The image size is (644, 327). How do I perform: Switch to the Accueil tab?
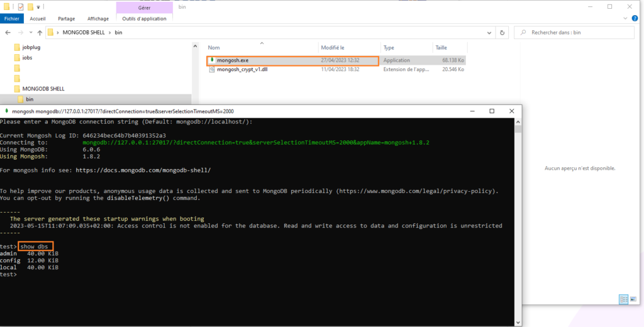coord(38,18)
